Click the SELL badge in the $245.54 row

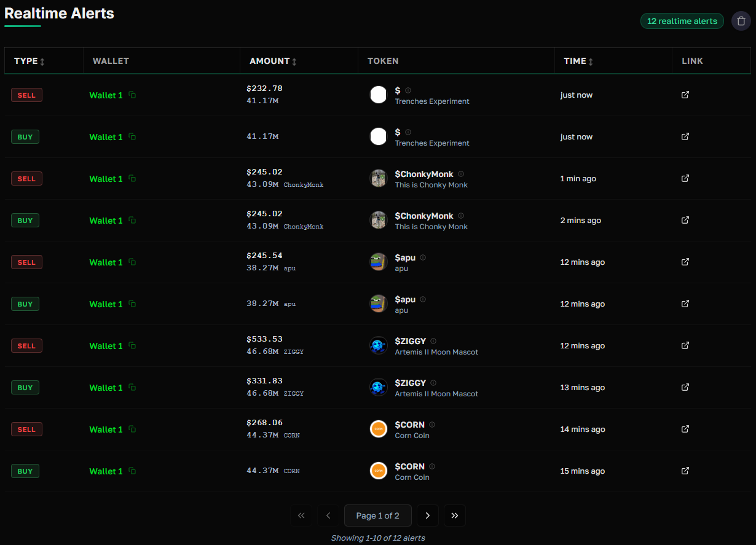(26, 262)
